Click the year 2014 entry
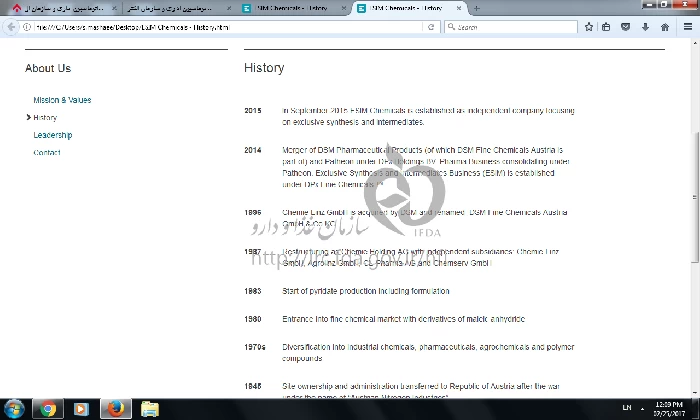Image resolution: width=700 pixels, height=420 pixels. click(253, 150)
